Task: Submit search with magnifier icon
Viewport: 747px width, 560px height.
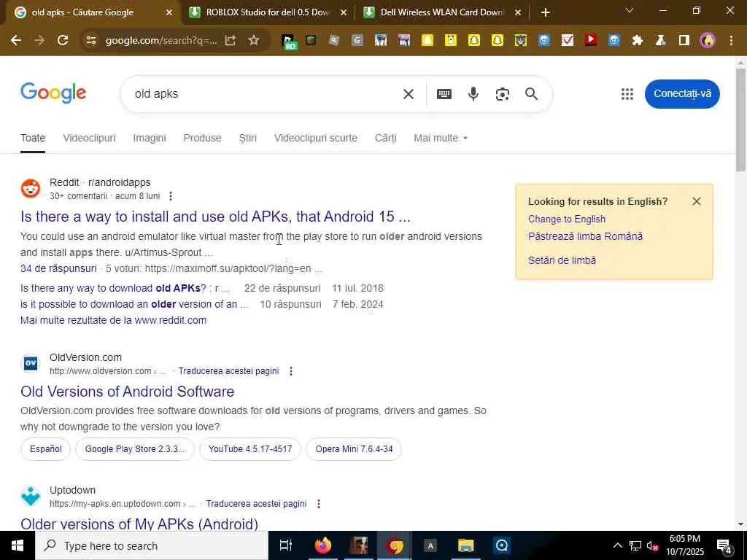Action: click(532, 94)
